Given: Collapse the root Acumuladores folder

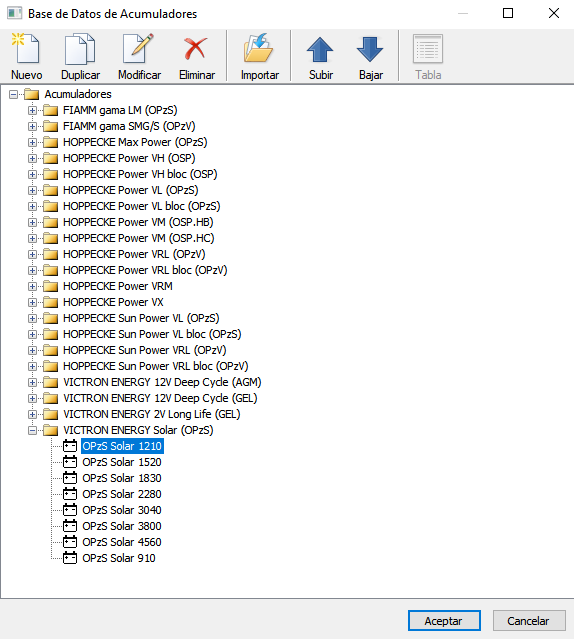Looking at the screenshot, I should tap(13, 95).
